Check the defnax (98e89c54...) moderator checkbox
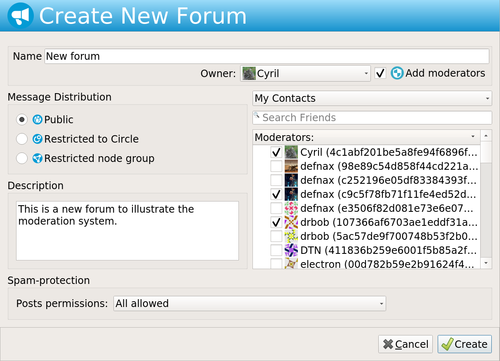 click(276, 166)
